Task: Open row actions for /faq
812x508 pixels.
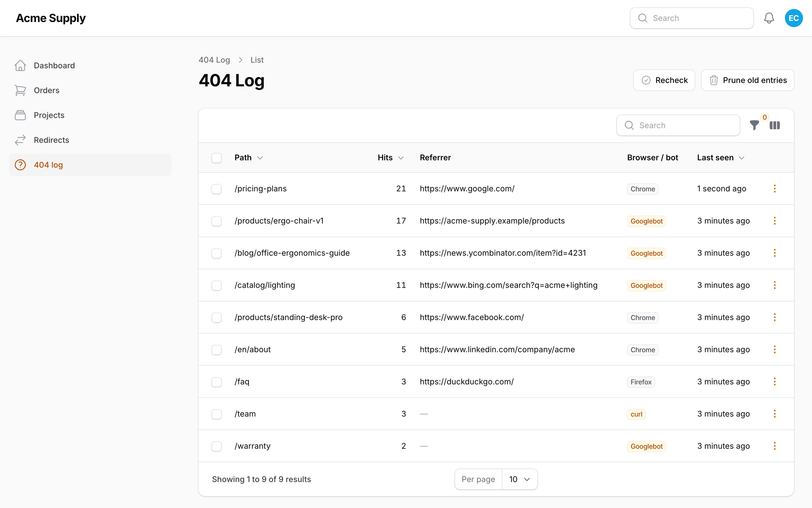Action: point(775,382)
